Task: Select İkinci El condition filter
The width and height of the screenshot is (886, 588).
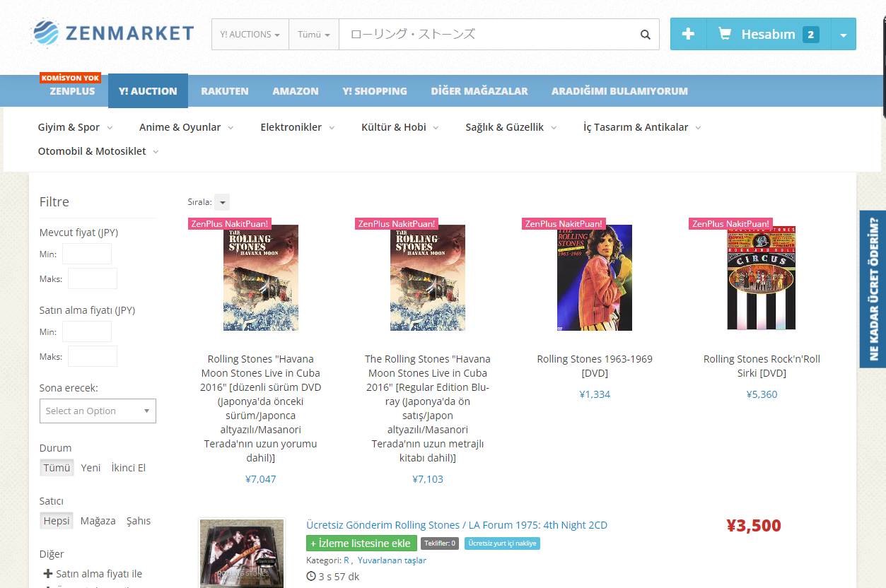Action: 129,468
